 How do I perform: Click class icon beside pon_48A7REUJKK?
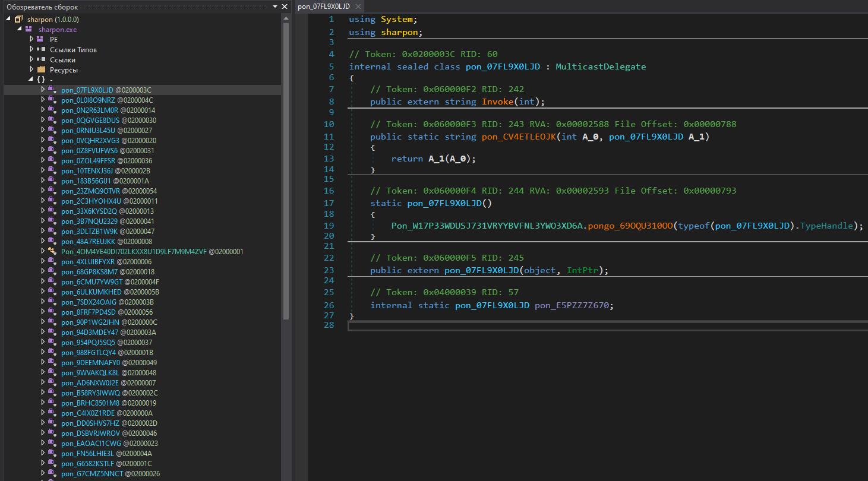click(x=52, y=241)
